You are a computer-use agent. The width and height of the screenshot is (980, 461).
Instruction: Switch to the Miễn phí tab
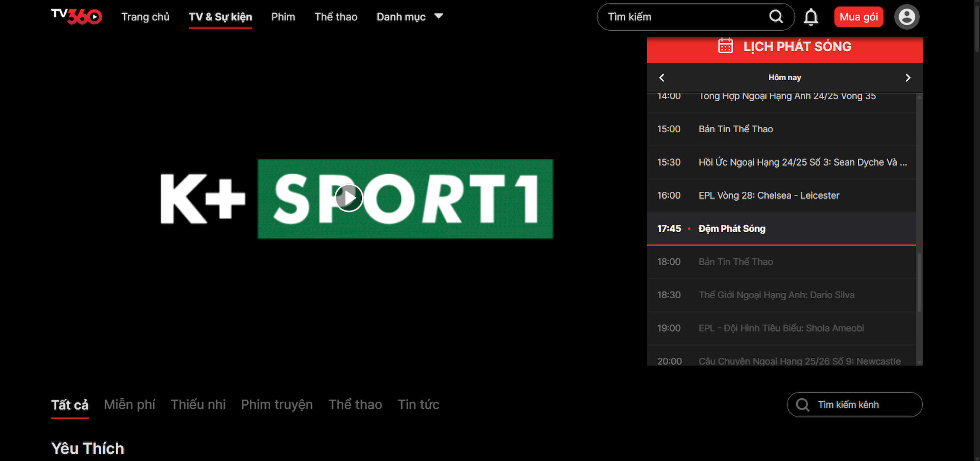(129, 405)
